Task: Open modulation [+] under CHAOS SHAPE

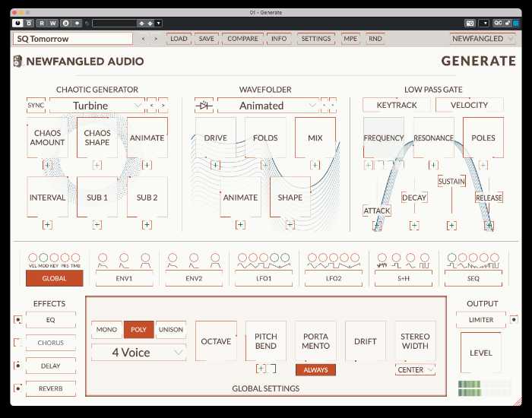Action: 97,165
